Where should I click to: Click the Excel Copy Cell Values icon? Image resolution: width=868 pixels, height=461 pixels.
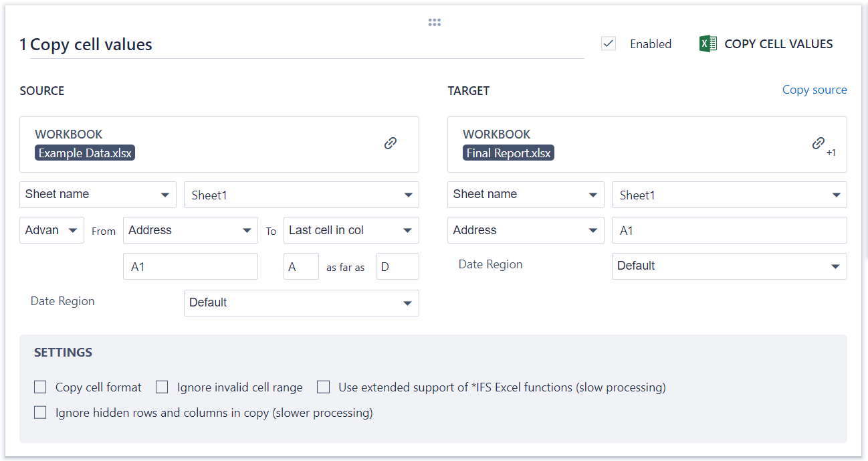(708, 44)
